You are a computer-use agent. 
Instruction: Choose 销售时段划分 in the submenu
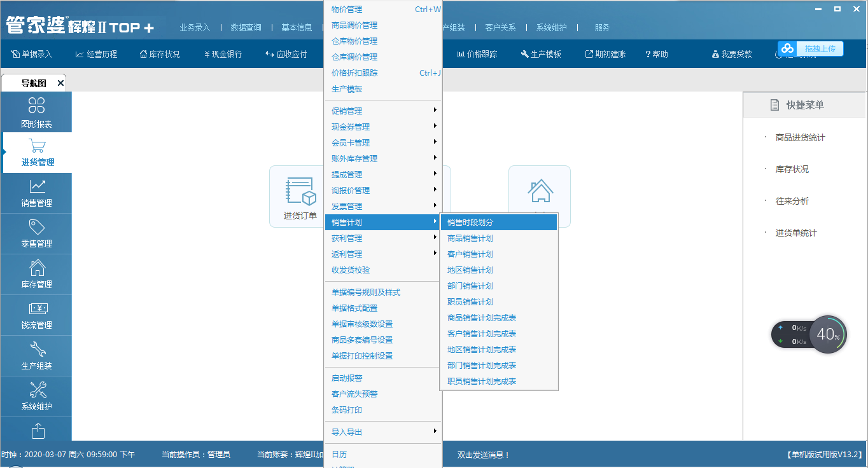pos(499,222)
